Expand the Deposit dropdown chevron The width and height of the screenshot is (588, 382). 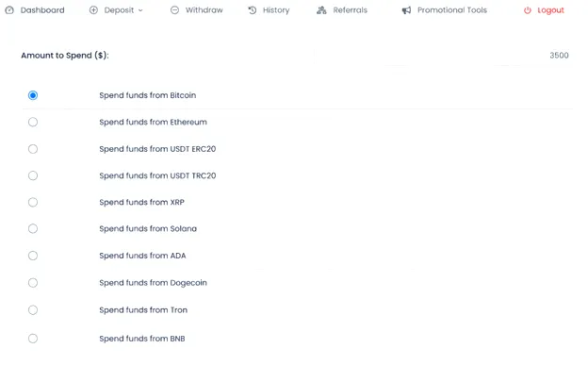(x=140, y=10)
